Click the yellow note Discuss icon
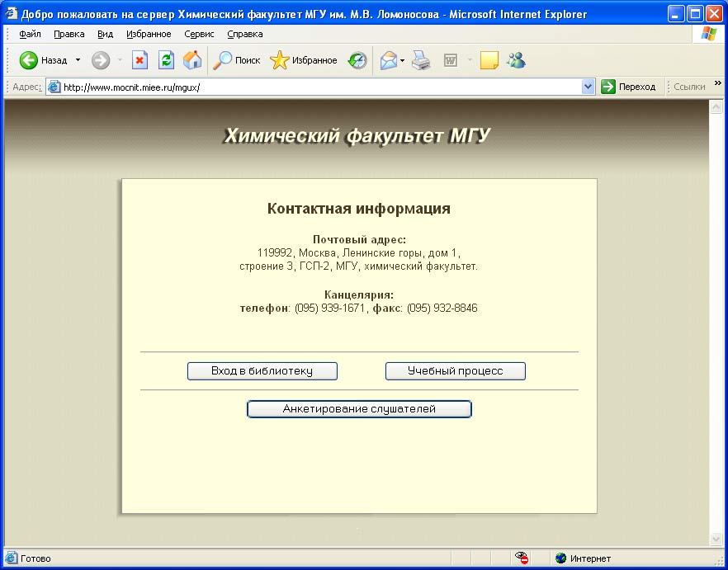Viewport: 728px width, 570px height. coord(489,60)
